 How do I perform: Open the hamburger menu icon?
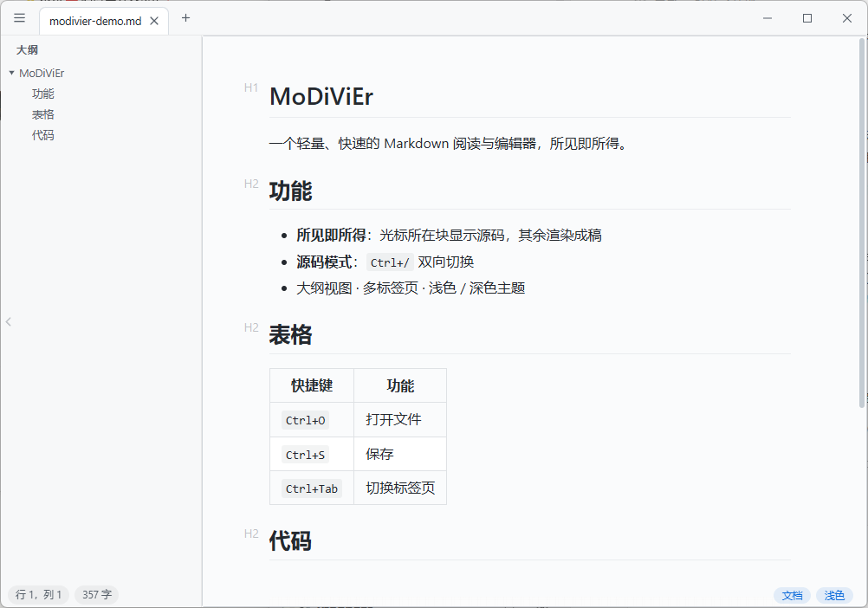pos(19,18)
